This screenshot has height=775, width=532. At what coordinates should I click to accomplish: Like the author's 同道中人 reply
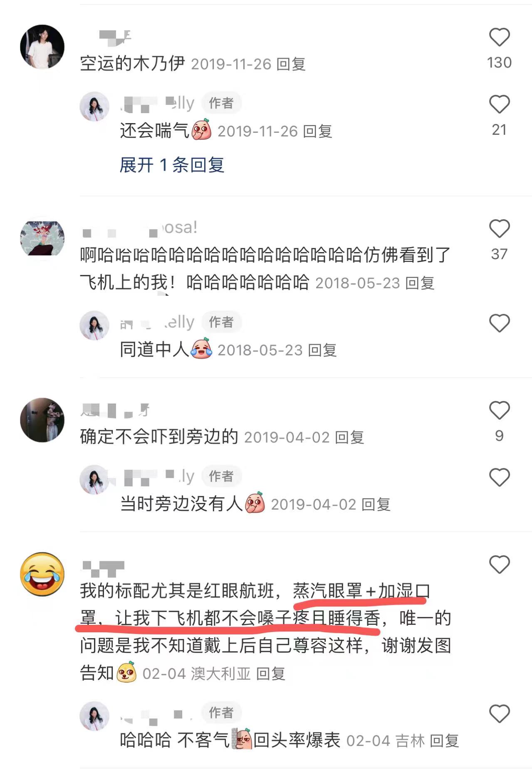click(x=499, y=323)
